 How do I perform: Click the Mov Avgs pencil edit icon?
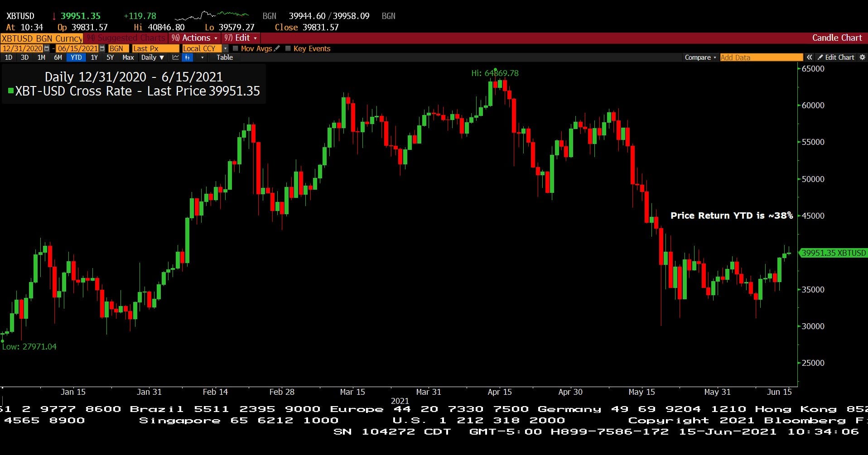tap(277, 48)
